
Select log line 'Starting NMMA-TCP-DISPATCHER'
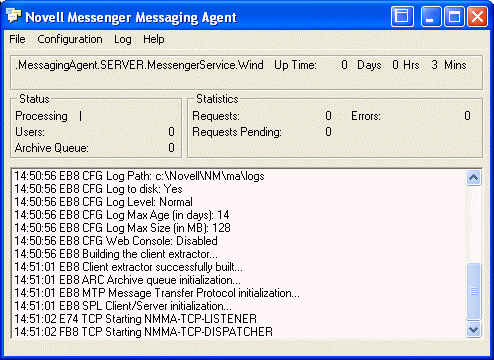click(x=143, y=332)
